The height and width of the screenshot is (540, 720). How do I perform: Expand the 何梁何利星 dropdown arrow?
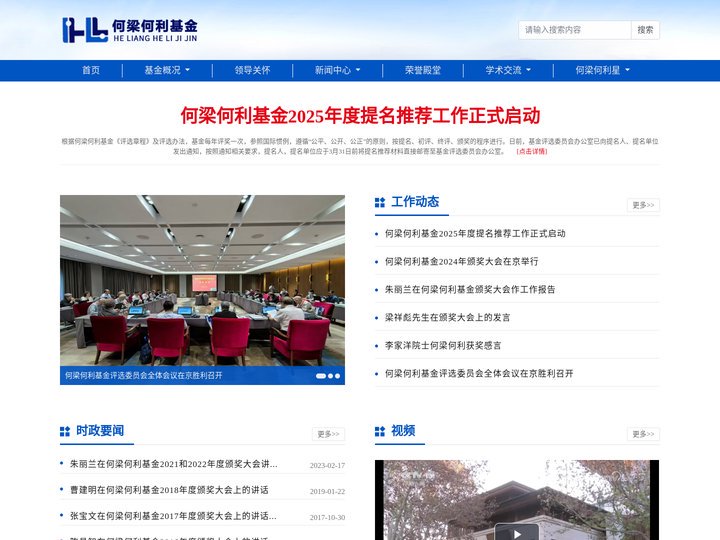click(628, 70)
